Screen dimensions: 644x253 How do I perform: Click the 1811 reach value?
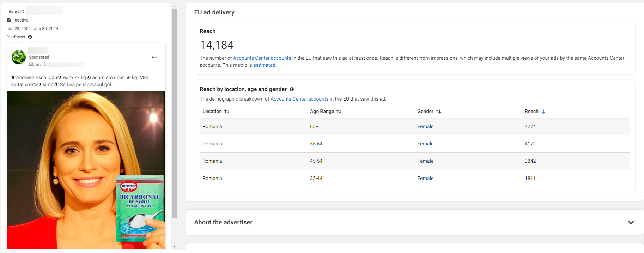pos(530,179)
